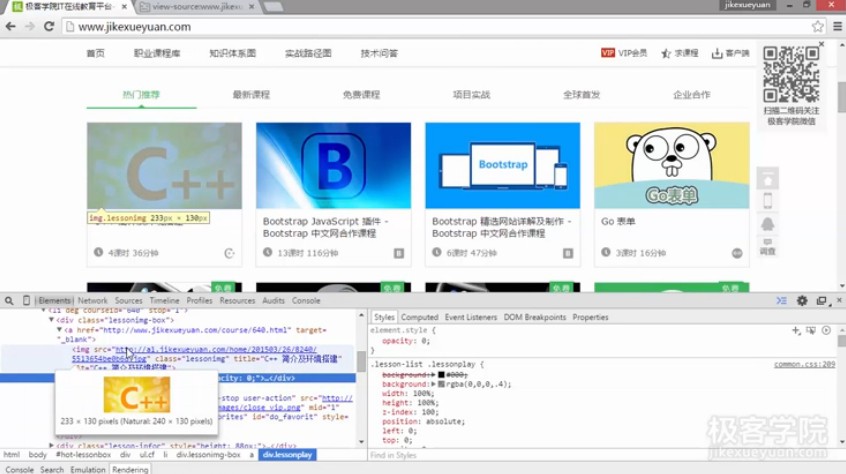Click the level icon on C++ card
Image resolution: width=846 pixels, height=474 pixels.
pyautogui.click(x=229, y=253)
